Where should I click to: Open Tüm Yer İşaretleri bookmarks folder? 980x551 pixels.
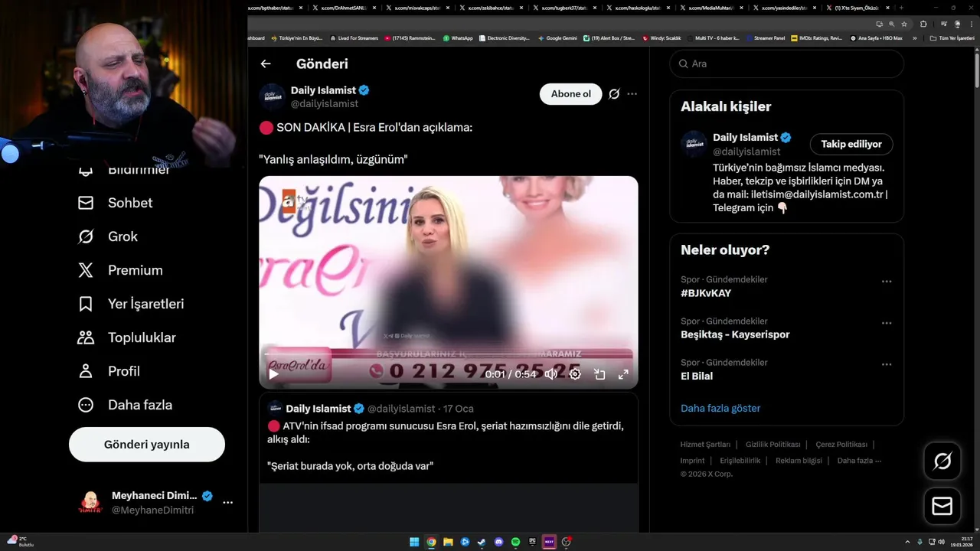952,37
